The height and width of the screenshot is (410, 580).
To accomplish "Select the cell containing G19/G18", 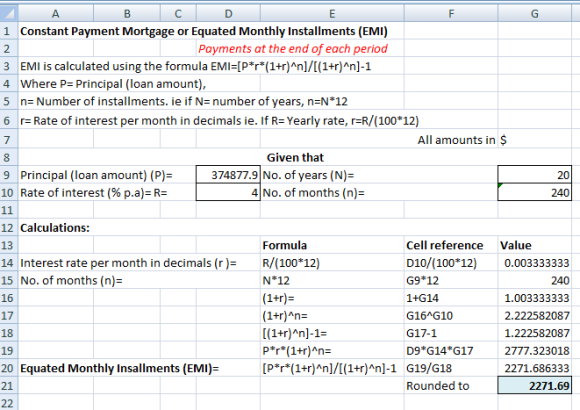I will click(451, 368).
